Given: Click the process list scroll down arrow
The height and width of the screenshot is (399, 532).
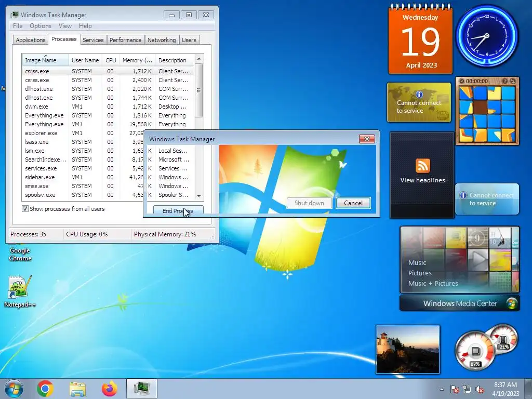Looking at the screenshot, I should [199, 196].
